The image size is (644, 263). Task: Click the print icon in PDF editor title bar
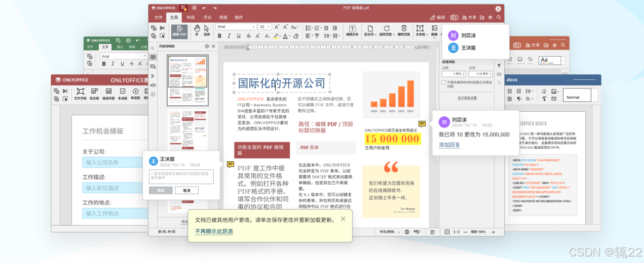[194, 8]
